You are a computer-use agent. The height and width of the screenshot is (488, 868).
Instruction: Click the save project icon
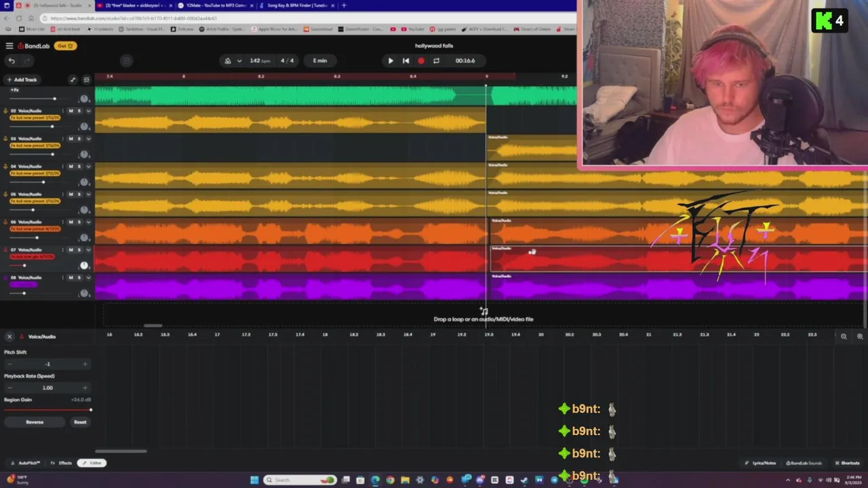click(126, 60)
